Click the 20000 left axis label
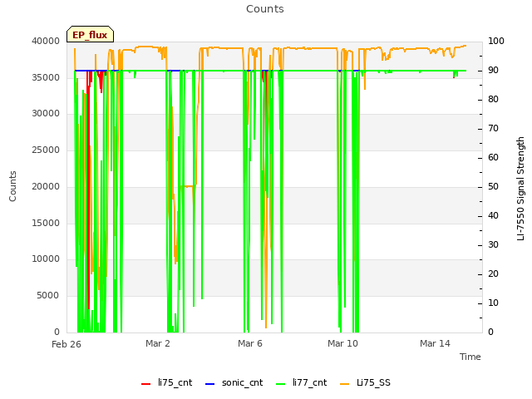 (46, 186)
